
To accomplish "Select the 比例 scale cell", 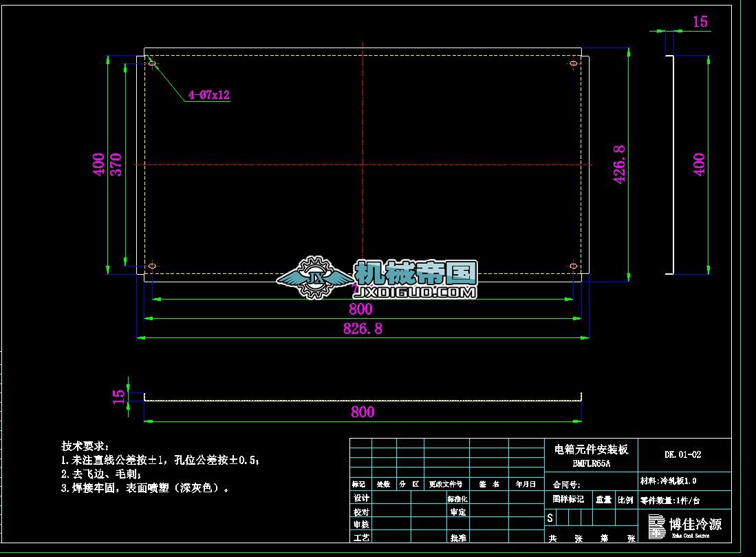I will 625,499.
